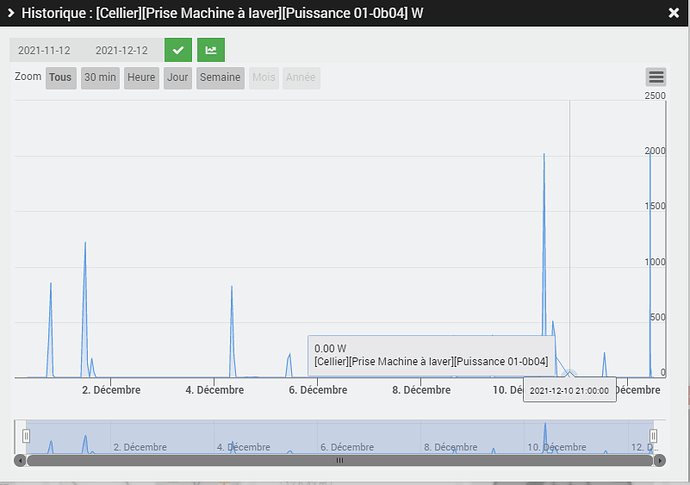Click the scrollbar right arrow button
The height and width of the screenshot is (485, 690).
[660, 460]
